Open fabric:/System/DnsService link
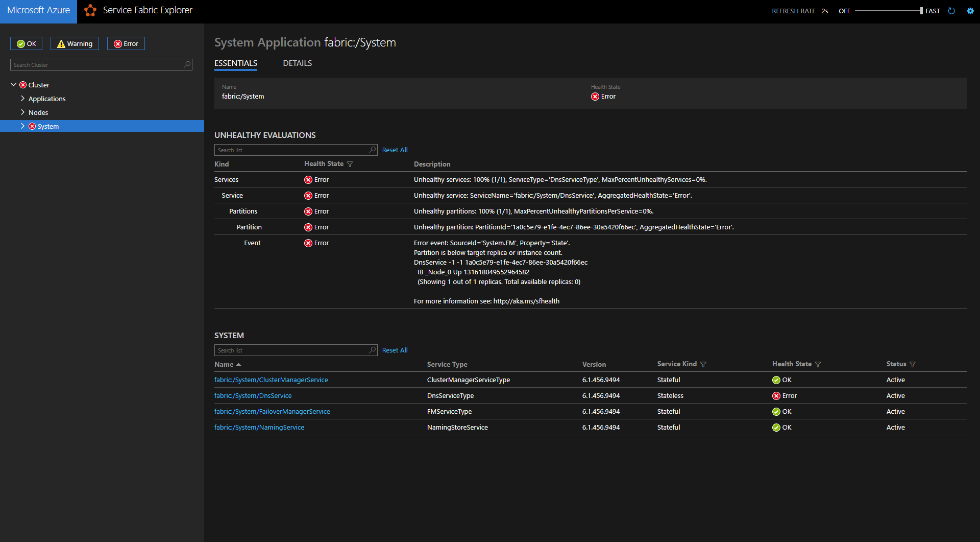This screenshot has width=980, height=542. click(x=253, y=396)
